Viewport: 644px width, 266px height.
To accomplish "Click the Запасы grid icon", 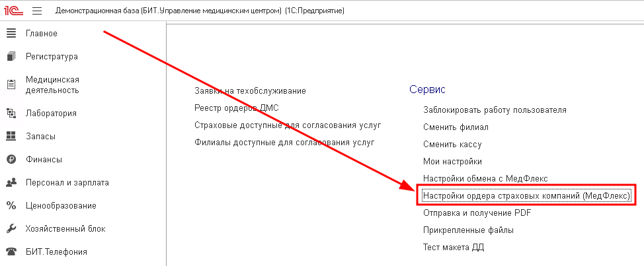I will (x=11, y=136).
